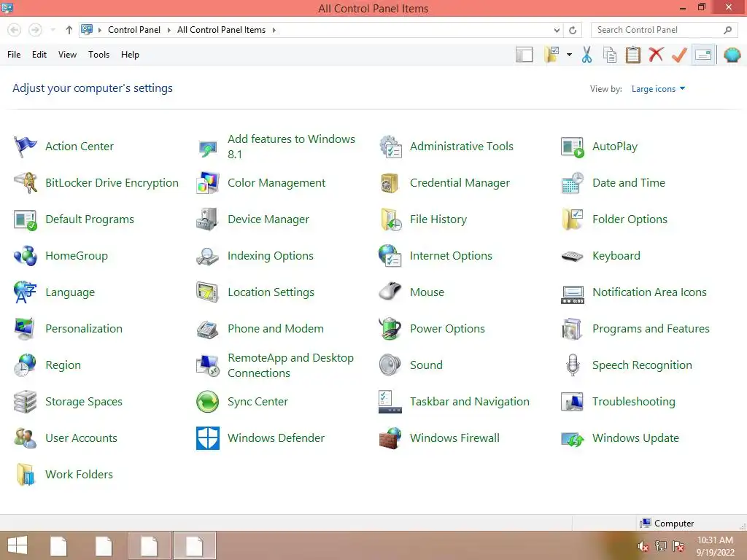Open the Work Folders icon
Image resolution: width=747 pixels, height=560 pixels.
click(26, 475)
